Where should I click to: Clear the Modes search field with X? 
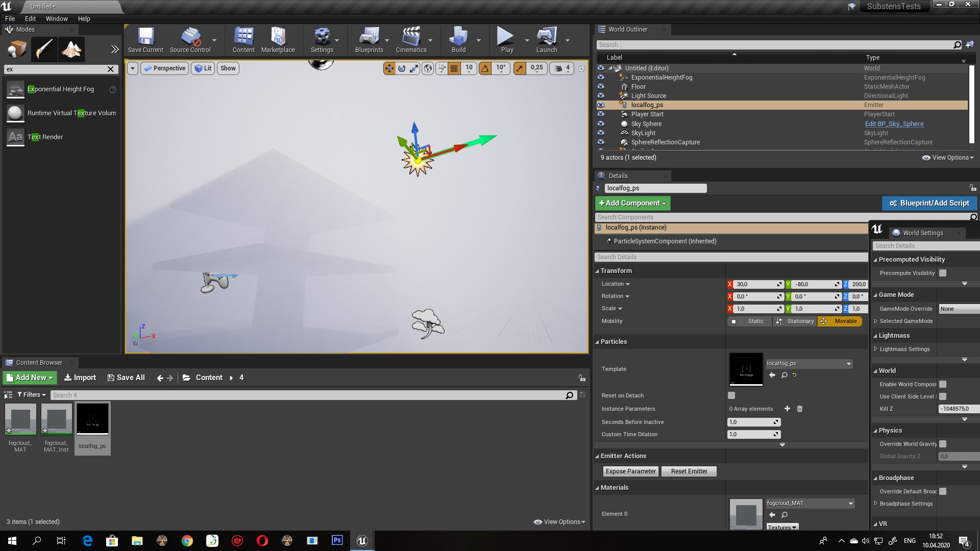(x=110, y=69)
